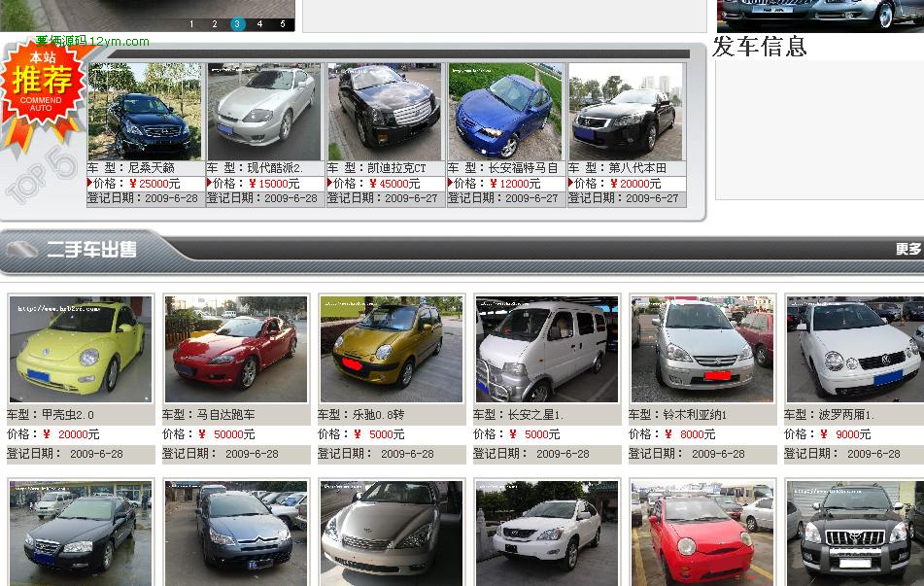This screenshot has height=586, width=924.
Task: Click the ¥50000元 price of 马自达跑车
Action: tap(226, 434)
